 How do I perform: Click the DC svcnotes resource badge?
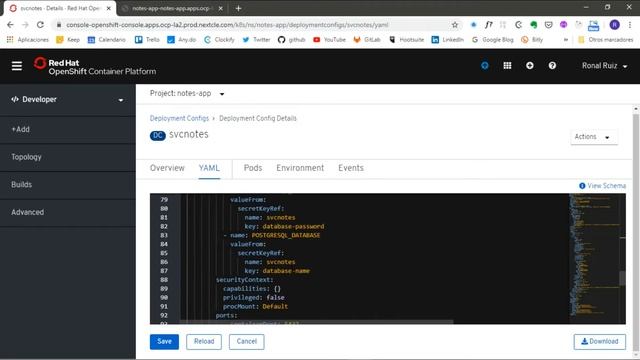[158, 136]
